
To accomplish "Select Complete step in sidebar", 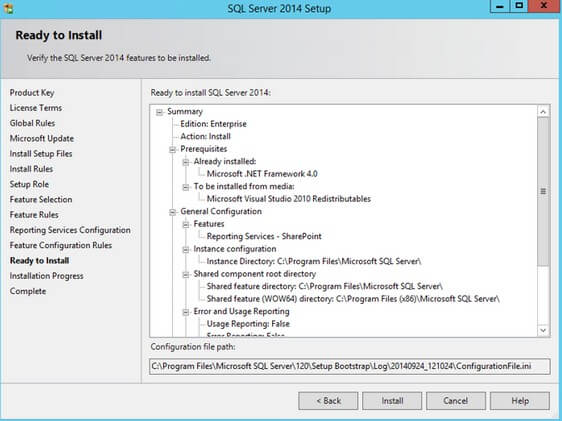I will coord(28,291).
